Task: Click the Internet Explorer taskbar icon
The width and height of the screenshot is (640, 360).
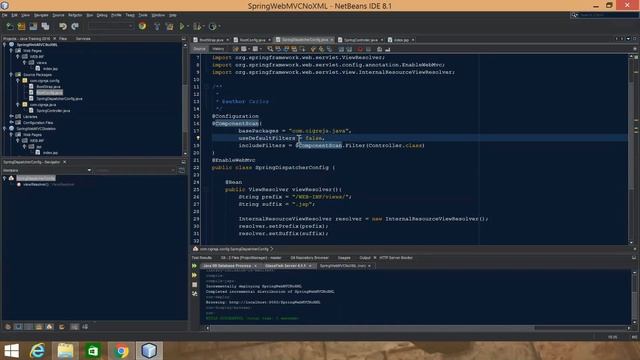Action: 38,351
